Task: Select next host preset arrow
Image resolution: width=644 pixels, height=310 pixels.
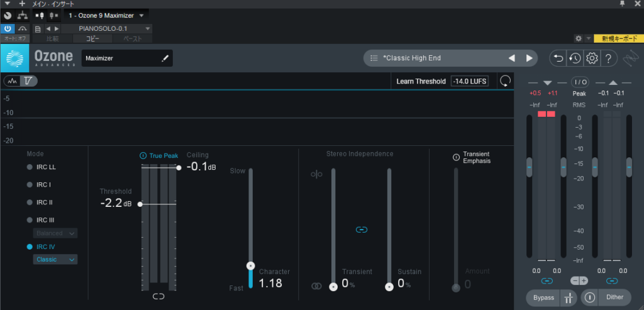Action: [56, 29]
